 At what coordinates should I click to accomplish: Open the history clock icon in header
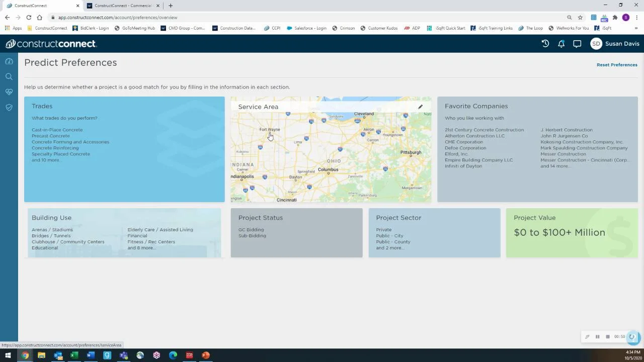point(545,44)
